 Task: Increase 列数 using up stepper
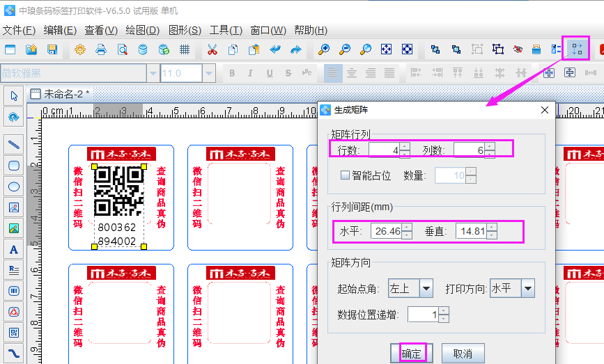tap(490, 147)
